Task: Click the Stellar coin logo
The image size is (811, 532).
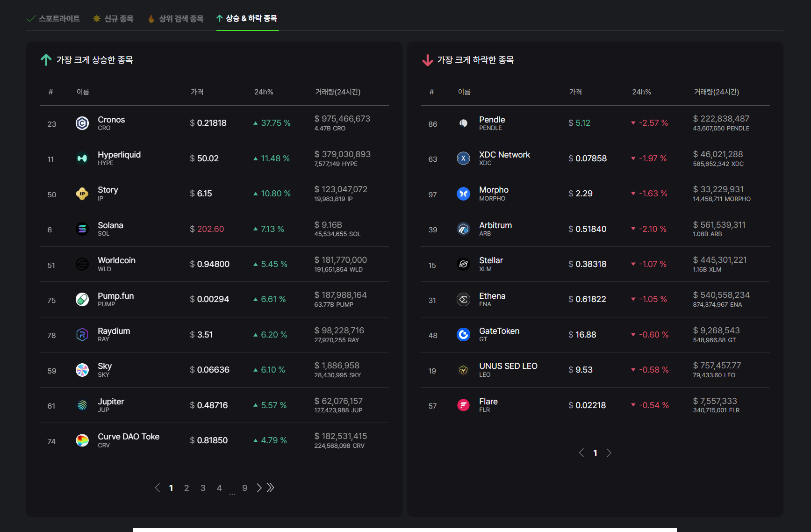Action: [463, 264]
